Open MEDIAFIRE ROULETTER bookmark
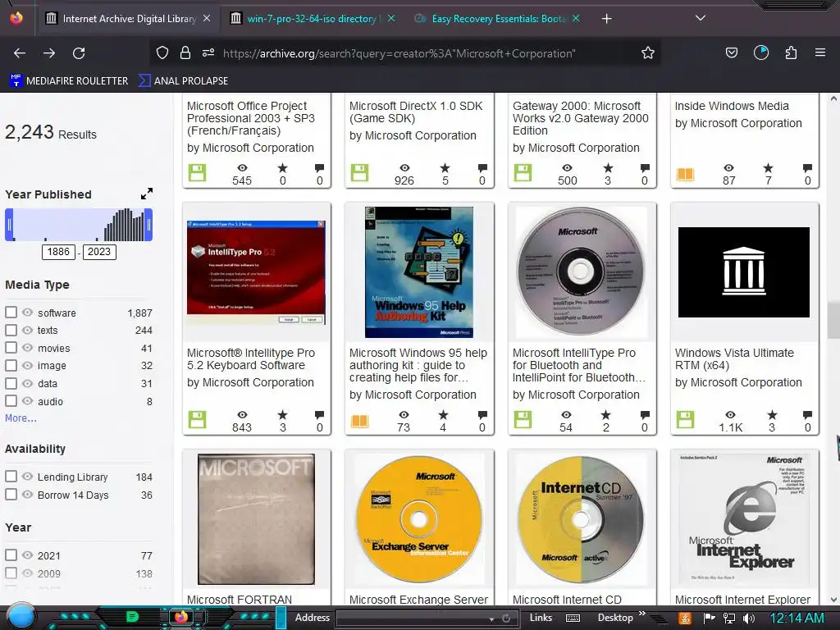The width and height of the screenshot is (840, 630). pos(69,81)
